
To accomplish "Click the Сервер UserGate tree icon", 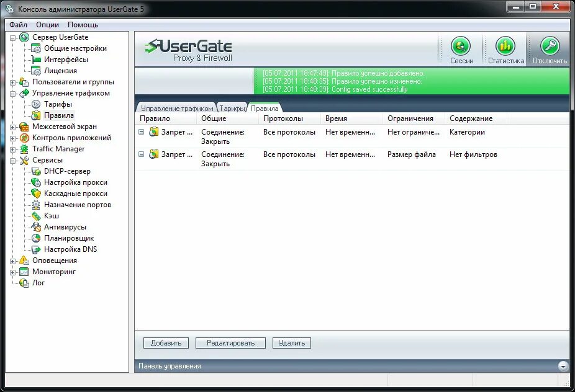I will pos(24,37).
